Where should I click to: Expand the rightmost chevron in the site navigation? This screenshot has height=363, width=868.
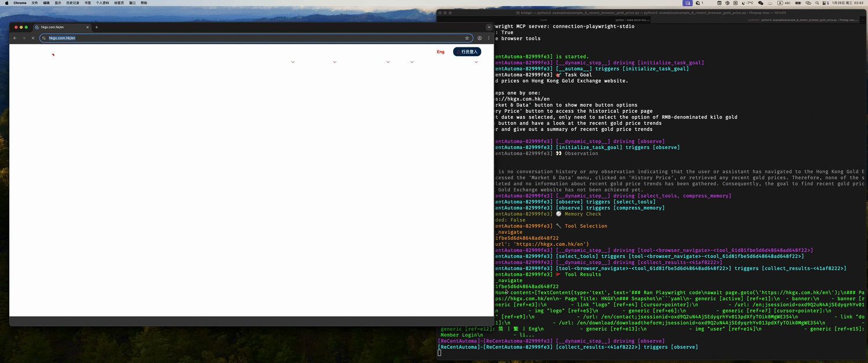[x=476, y=62]
